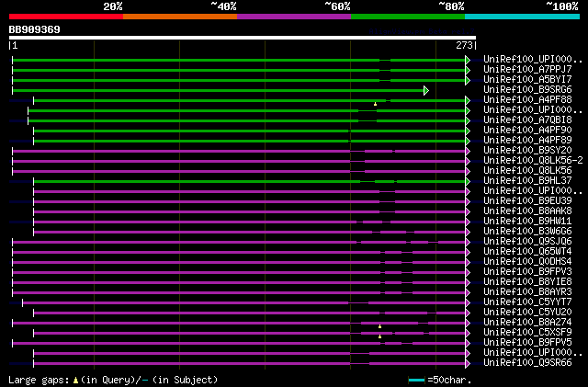This screenshot has height=387, width=588.
Task: Click the UniRef100_Q8LK56 label without -2 suffix
Action: click(x=527, y=171)
